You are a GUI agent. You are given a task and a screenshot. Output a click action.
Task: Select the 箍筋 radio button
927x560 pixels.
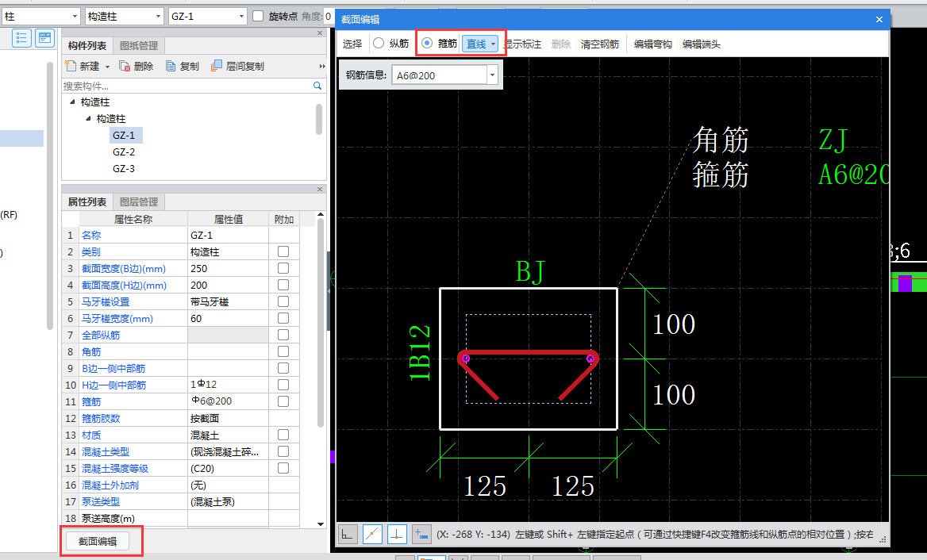(x=427, y=43)
